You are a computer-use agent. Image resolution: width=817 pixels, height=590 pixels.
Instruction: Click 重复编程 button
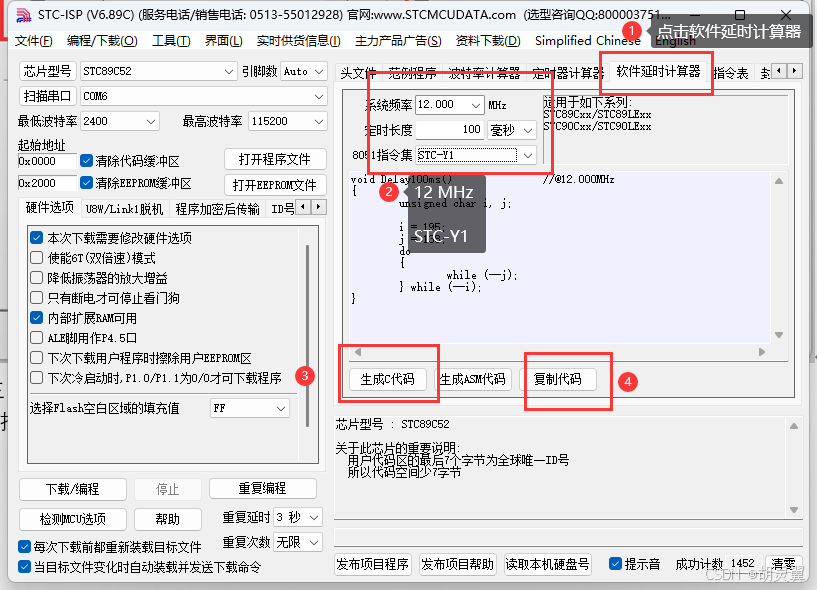pyautogui.click(x=263, y=488)
